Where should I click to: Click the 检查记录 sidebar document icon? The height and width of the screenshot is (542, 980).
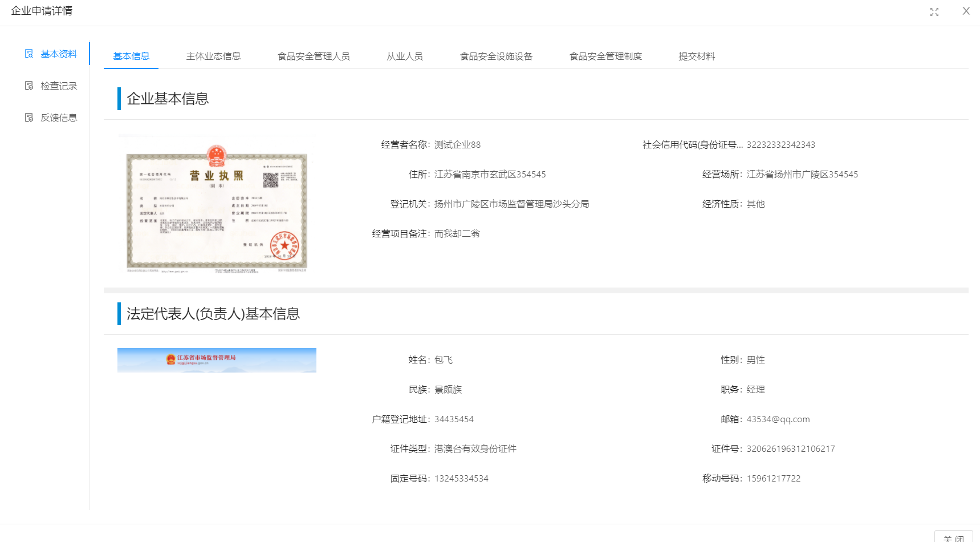pyautogui.click(x=29, y=86)
